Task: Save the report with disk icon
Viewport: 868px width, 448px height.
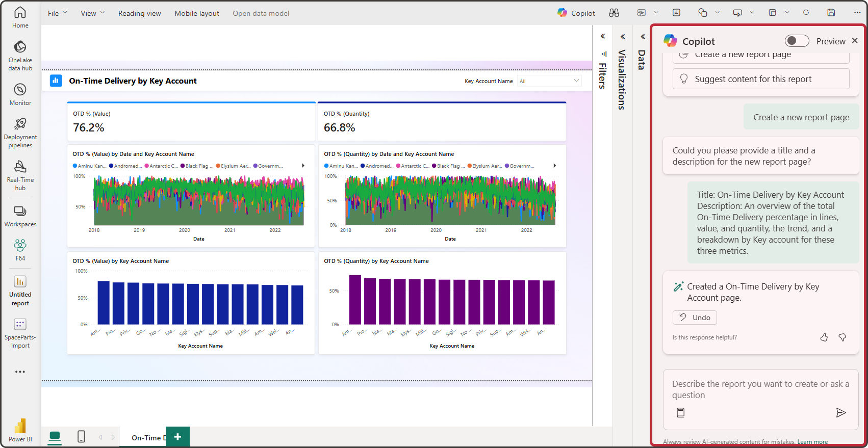Action: (x=831, y=13)
